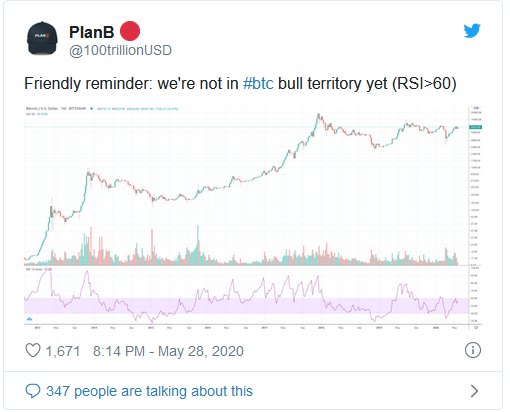The image size is (510, 412).
Task: Click the red circle emoji beside PlanB
Action: 130,31
